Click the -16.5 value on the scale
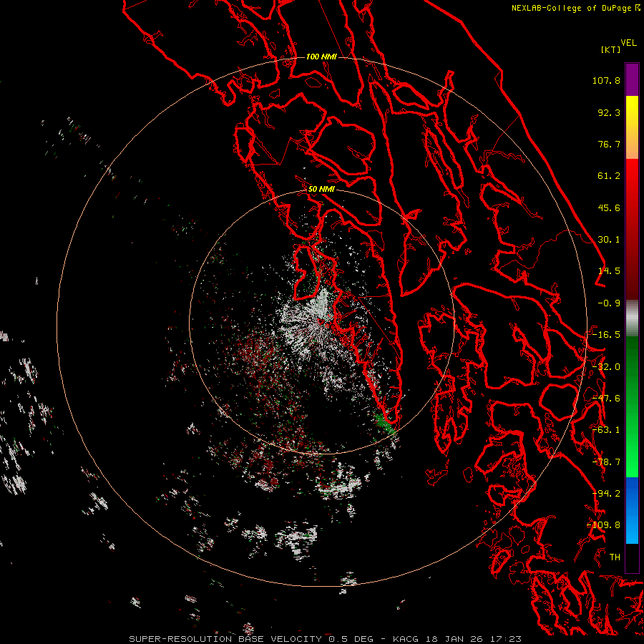The height and width of the screenshot is (644, 644). [x=606, y=335]
